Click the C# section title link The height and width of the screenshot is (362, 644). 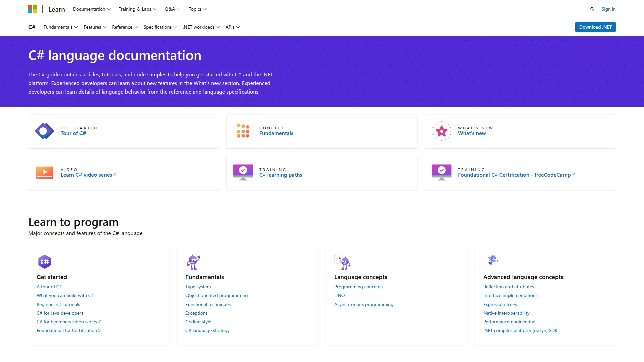pyautogui.click(x=32, y=27)
